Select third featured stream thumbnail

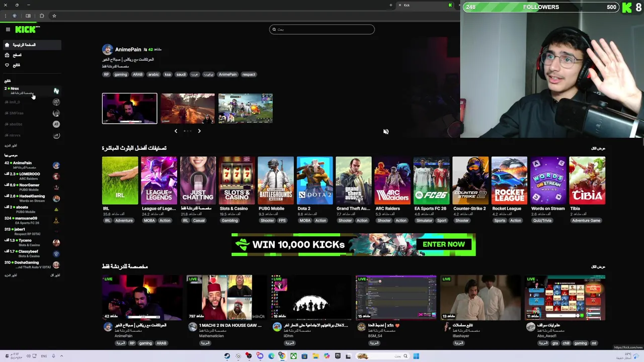point(246,108)
